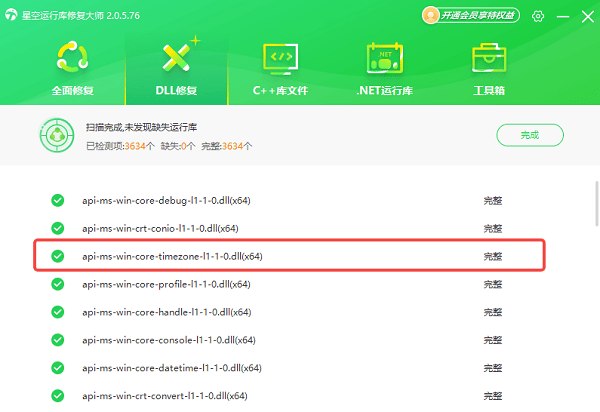Viewport: 600px width, 412px height.
Task: Select the .NET运行库 tab
Action: pos(385,69)
